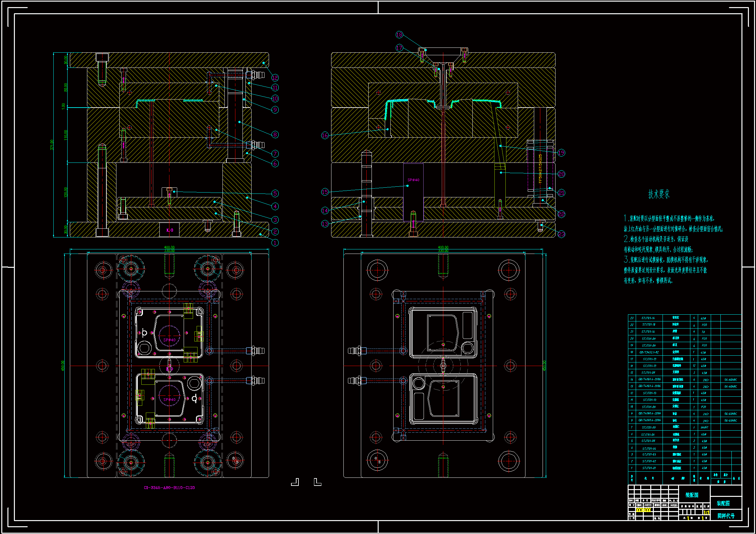Click part balloon number 18
The height and width of the screenshot is (534, 756).
pos(399,35)
